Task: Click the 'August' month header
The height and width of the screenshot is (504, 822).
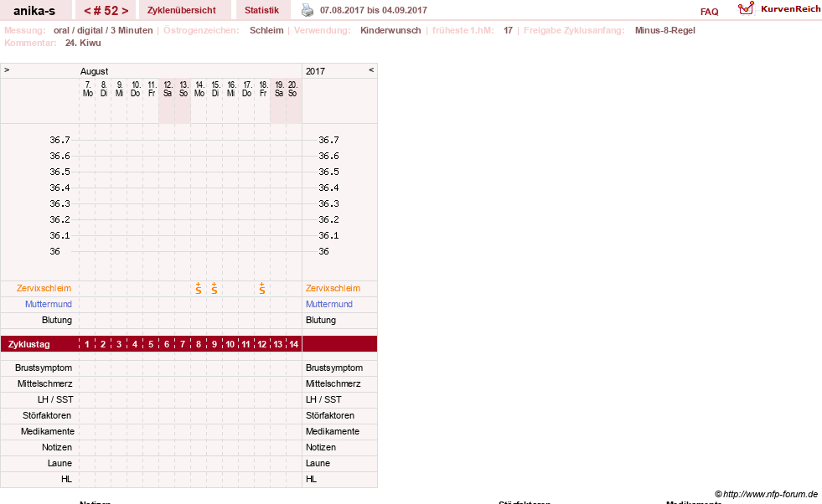Action: [x=95, y=71]
